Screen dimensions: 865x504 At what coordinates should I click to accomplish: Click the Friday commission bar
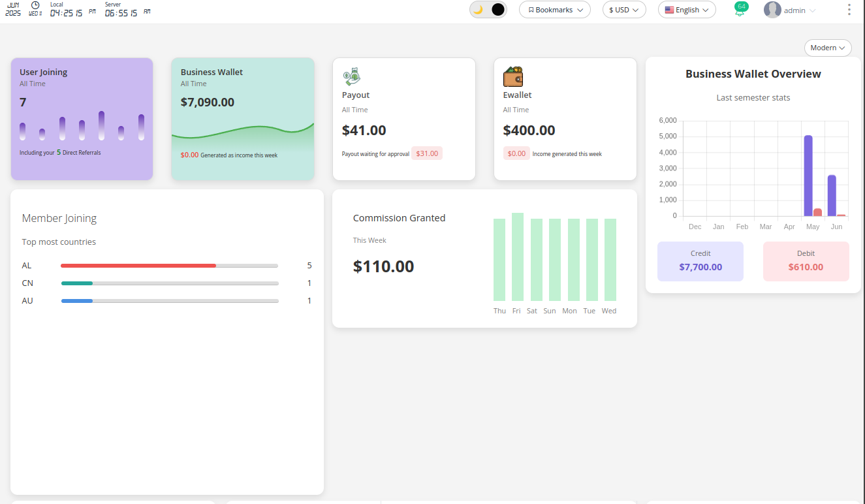(517, 257)
